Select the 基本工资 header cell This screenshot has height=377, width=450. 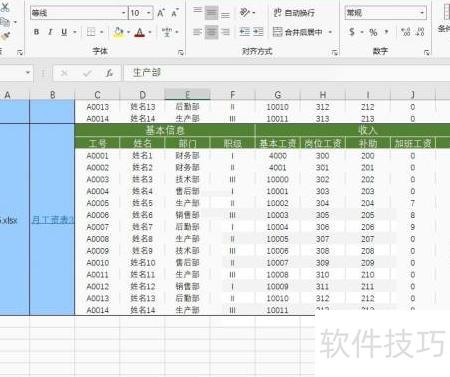(278, 143)
